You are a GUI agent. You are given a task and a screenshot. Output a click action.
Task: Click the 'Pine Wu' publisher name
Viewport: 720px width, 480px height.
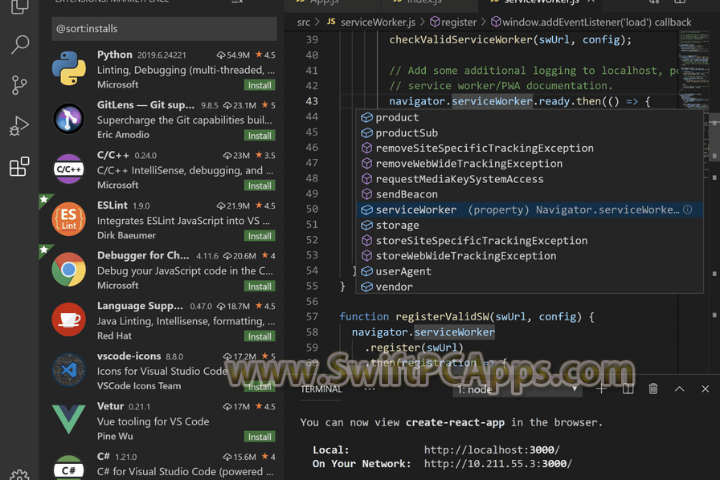click(x=115, y=436)
